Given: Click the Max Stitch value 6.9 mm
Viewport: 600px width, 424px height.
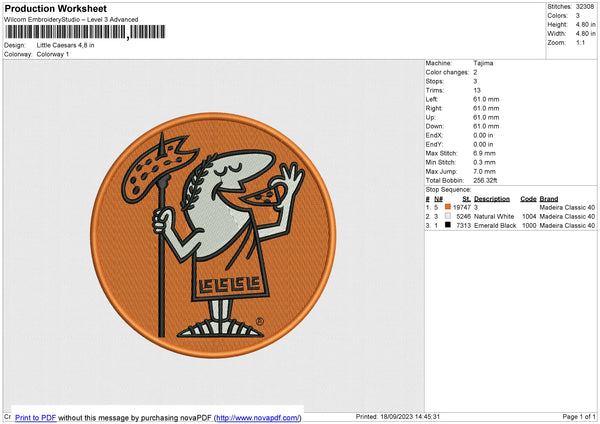Looking at the screenshot, I should pos(484,153).
